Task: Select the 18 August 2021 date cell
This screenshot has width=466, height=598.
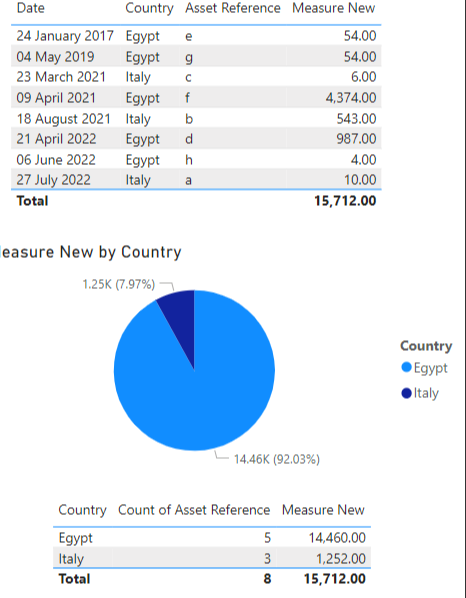Action: coord(63,119)
